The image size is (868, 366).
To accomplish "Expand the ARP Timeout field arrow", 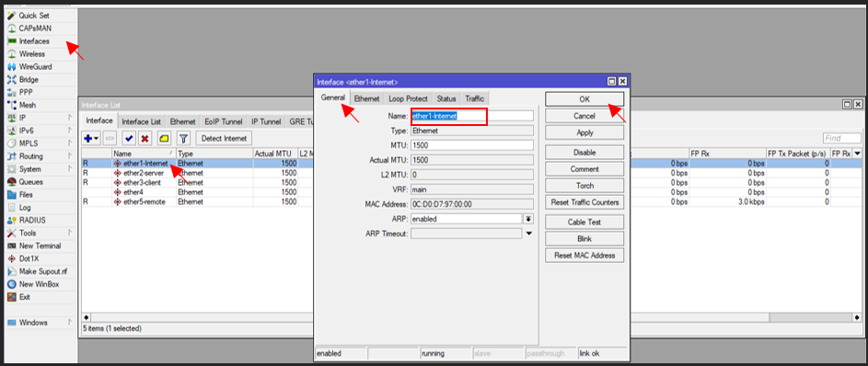I will point(528,234).
